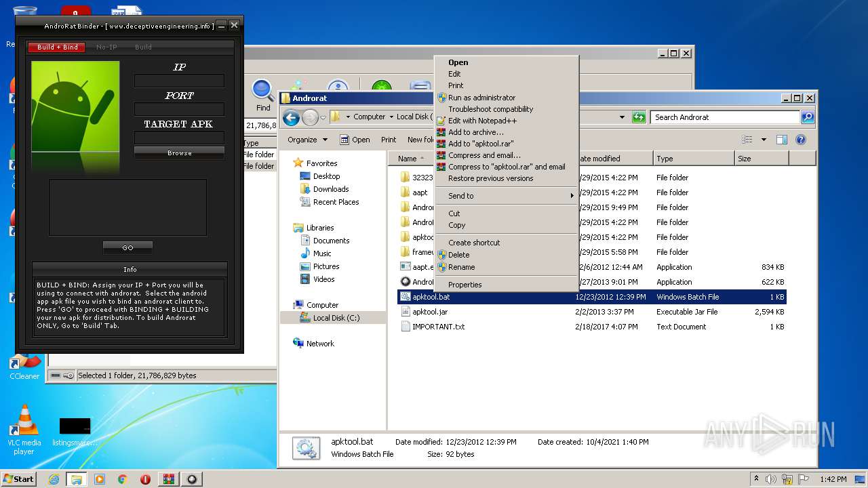
Task: Click the address bar history dropdown arrow
Action: (622, 117)
